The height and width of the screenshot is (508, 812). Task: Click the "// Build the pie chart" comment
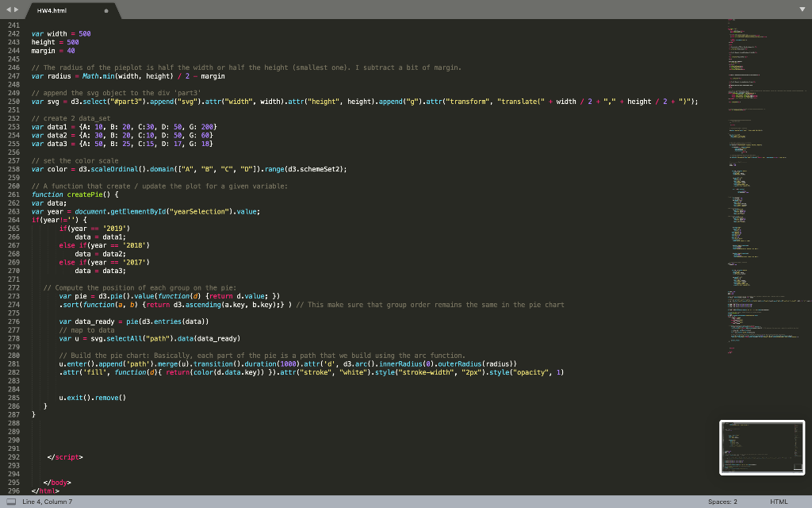point(262,356)
